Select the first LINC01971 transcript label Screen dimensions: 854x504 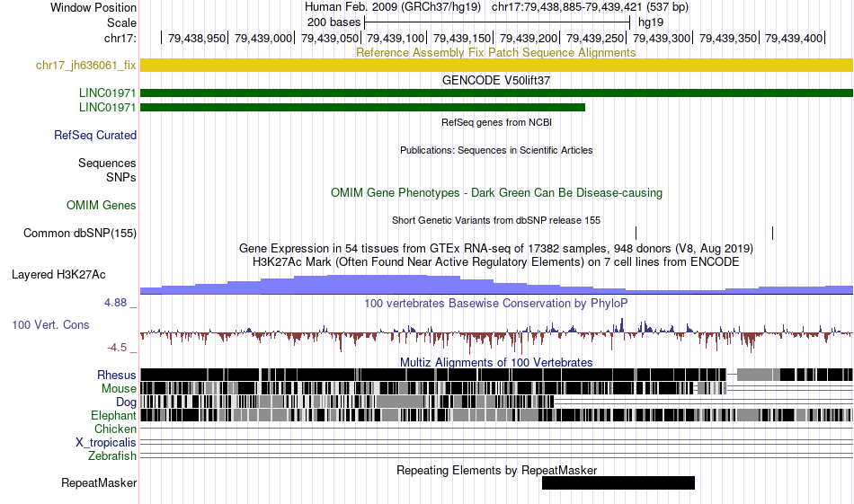click(107, 93)
